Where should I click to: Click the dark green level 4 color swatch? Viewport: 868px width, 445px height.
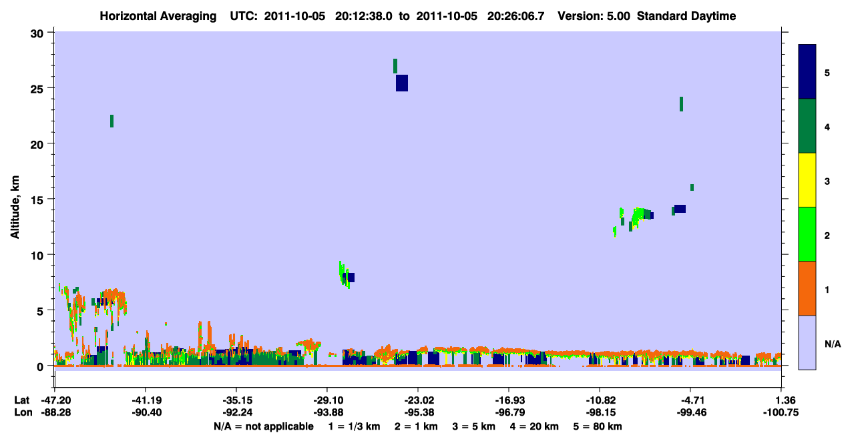pos(807,126)
